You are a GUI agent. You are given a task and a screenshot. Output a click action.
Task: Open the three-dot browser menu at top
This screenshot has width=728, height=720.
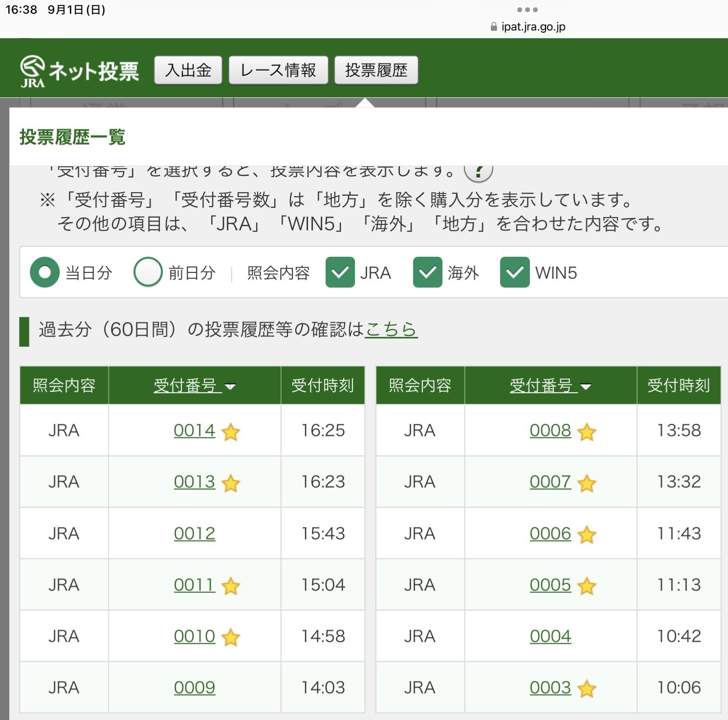point(527,10)
